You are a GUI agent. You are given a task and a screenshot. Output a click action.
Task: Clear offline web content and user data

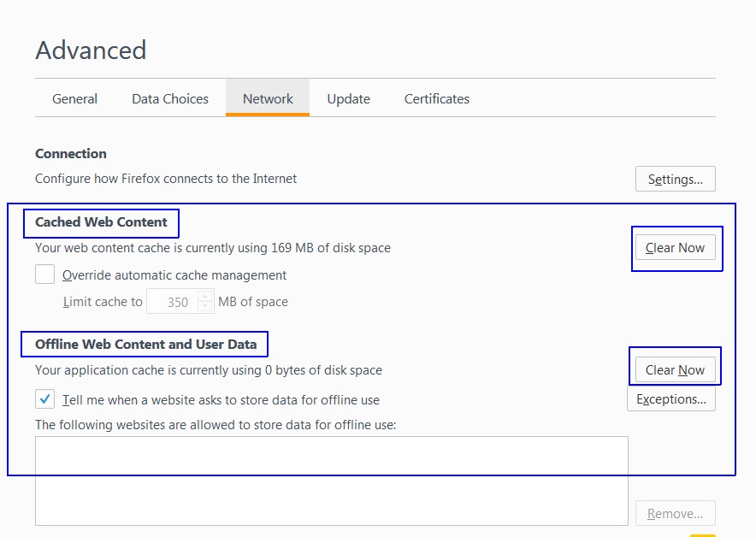point(675,369)
